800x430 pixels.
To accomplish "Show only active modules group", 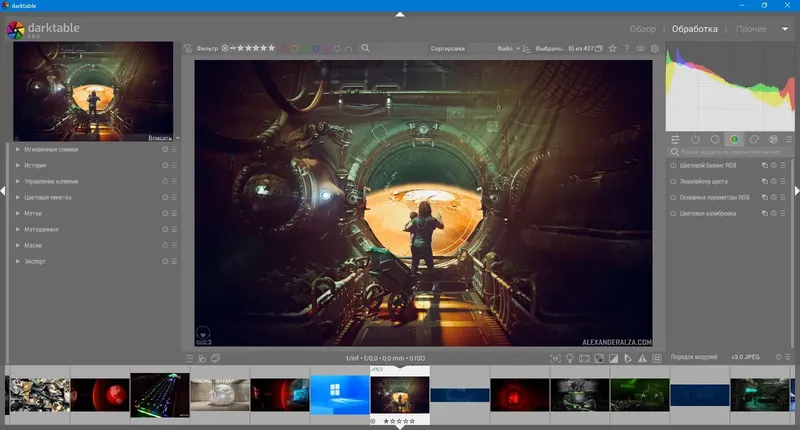I will (x=695, y=139).
